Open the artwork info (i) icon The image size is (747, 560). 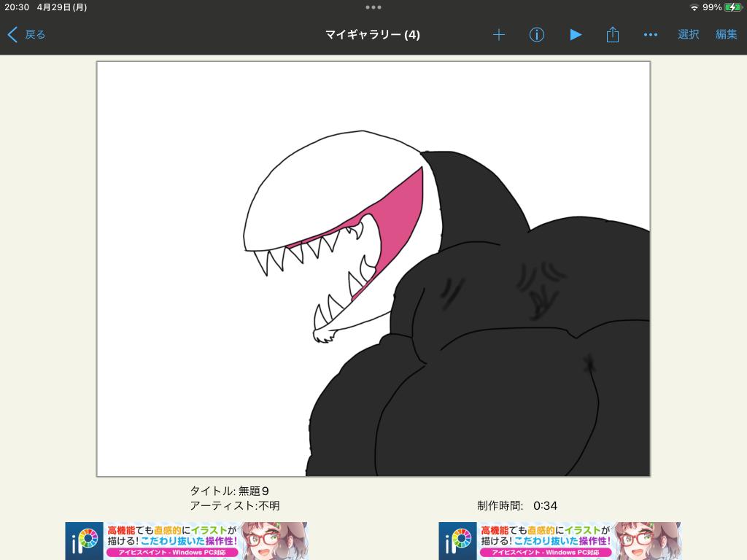(537, 34)
